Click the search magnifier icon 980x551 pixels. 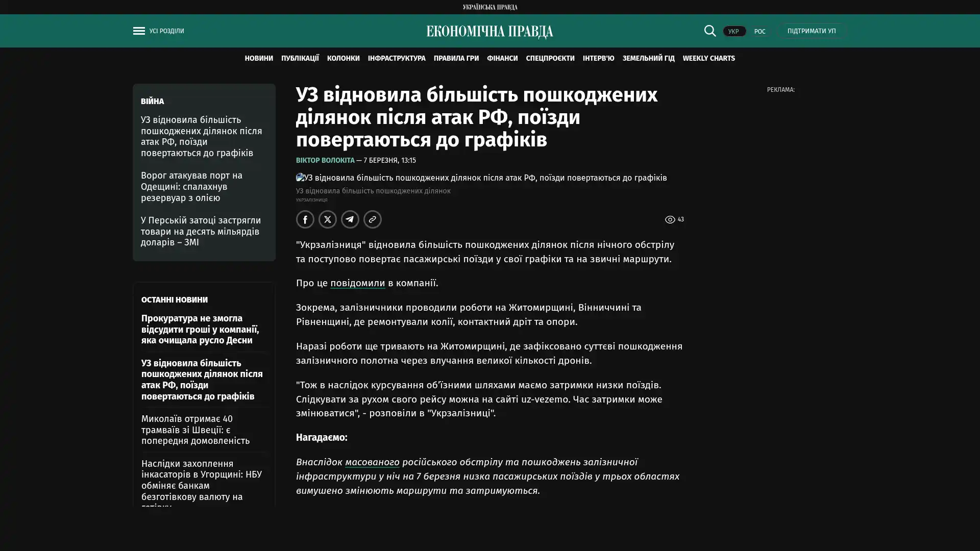[709, 31]
